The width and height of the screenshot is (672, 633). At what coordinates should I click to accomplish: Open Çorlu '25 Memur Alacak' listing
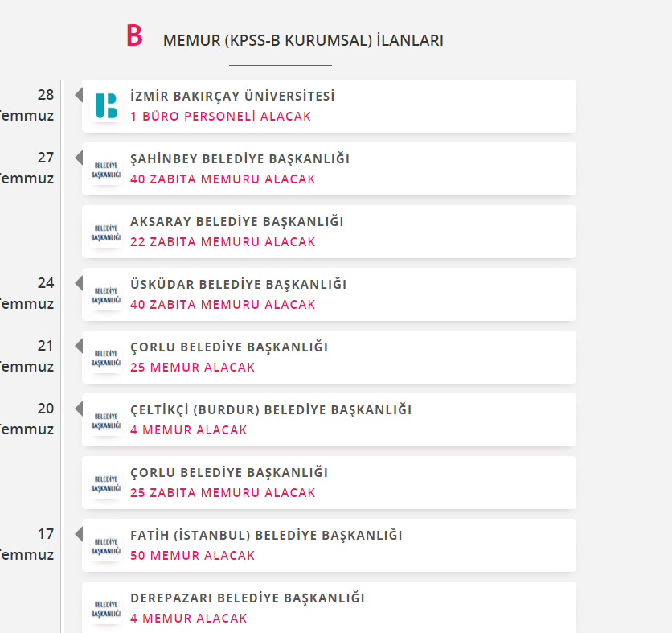coord(192,367)
